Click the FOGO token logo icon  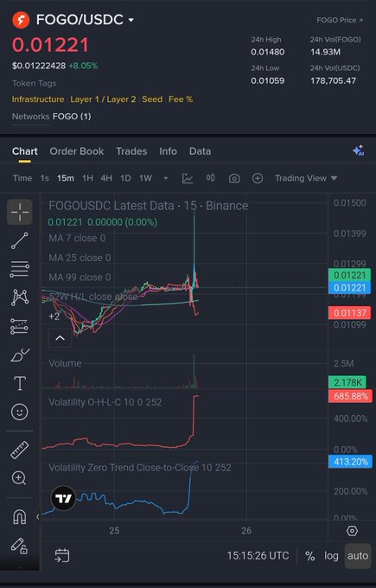coord(21,20)
